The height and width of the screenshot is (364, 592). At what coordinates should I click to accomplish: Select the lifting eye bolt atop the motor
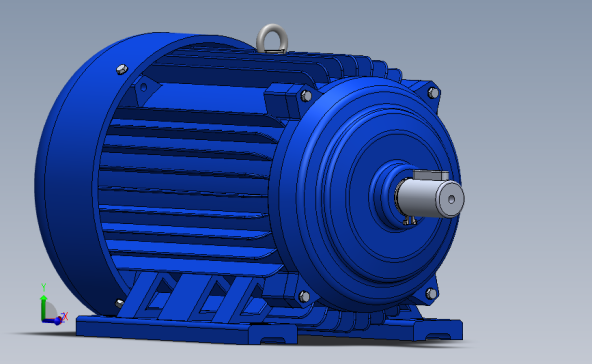(x=272, y=39)
